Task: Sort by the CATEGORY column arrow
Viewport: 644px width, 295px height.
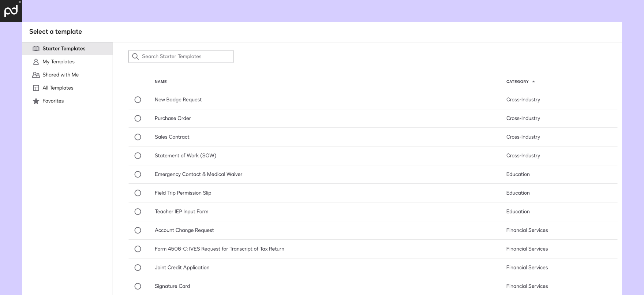Action: tap(533, 82)
